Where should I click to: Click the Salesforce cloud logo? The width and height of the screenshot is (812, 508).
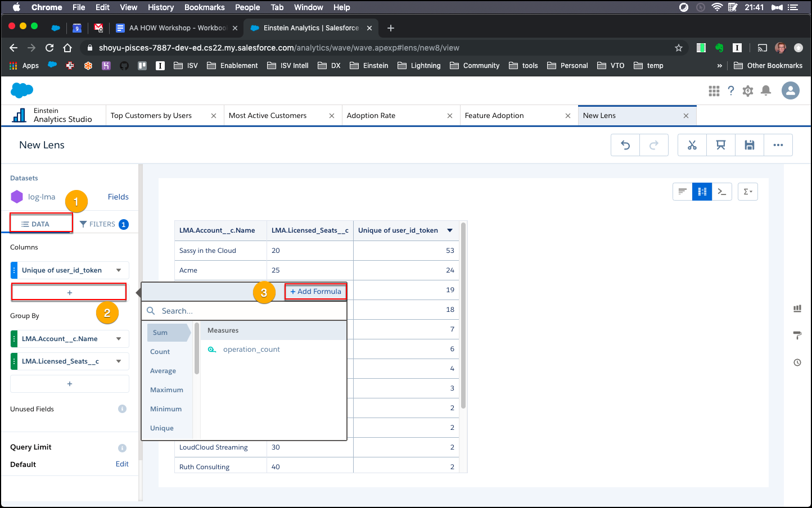click(x=22, y=90)
